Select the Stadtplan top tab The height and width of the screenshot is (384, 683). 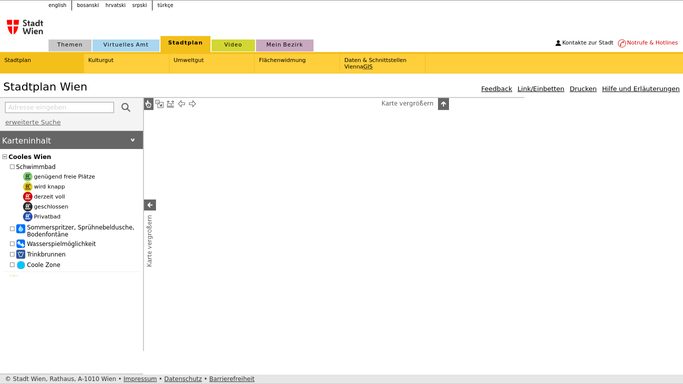[x=185, y=44]
